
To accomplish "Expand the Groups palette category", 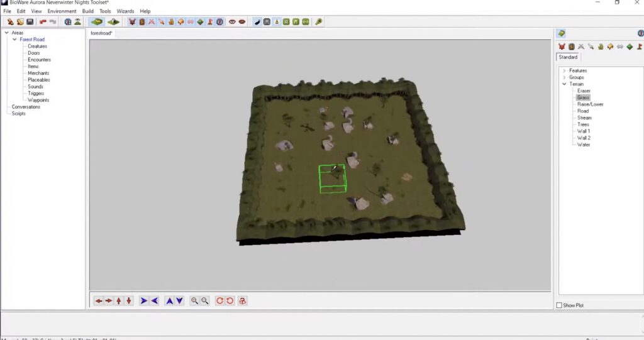I will click(564, 77).
